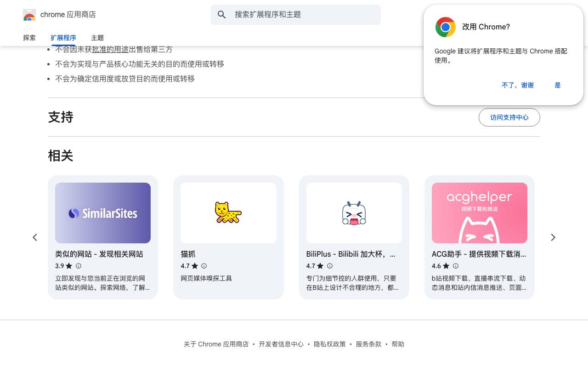Screen dimensions: 588x368
Task: Click the b站视频下载 description text
Action: tap(479, 283)
